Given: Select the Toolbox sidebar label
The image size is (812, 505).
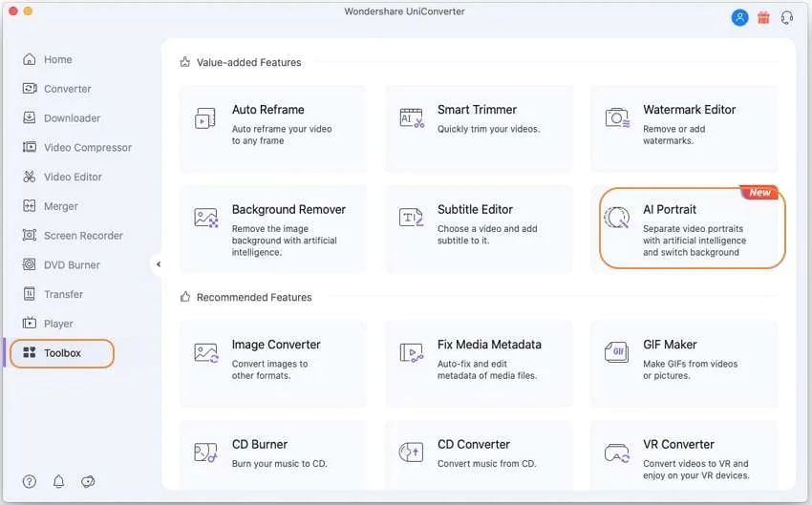Looking at the screenshot, I should 62,353.
